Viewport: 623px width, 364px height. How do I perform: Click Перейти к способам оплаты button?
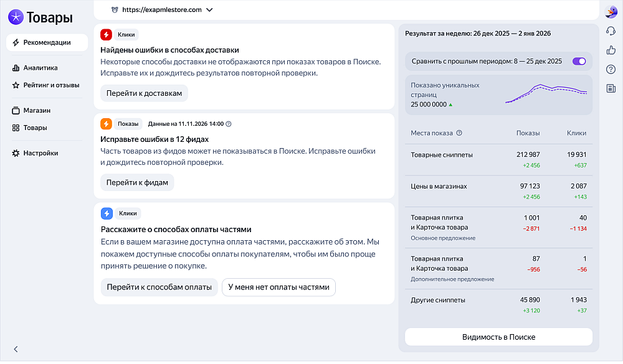[159, 287]
